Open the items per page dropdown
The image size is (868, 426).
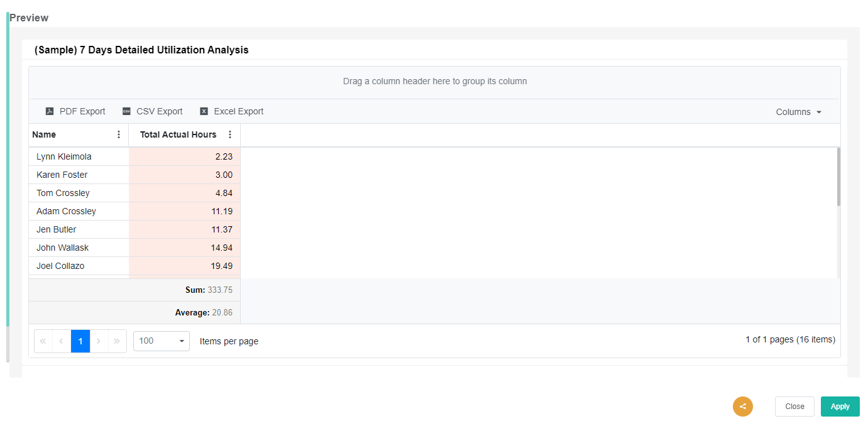click(x=162, y=341)
